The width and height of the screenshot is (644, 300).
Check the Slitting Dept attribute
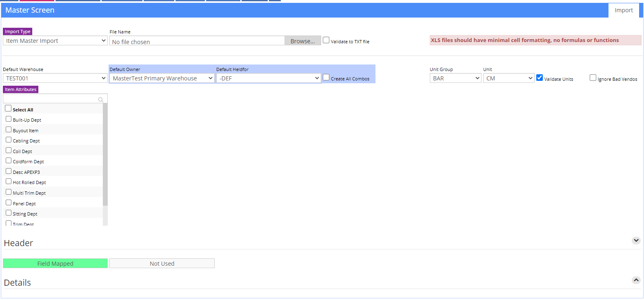pyautogui.click(x=9, y=213)
